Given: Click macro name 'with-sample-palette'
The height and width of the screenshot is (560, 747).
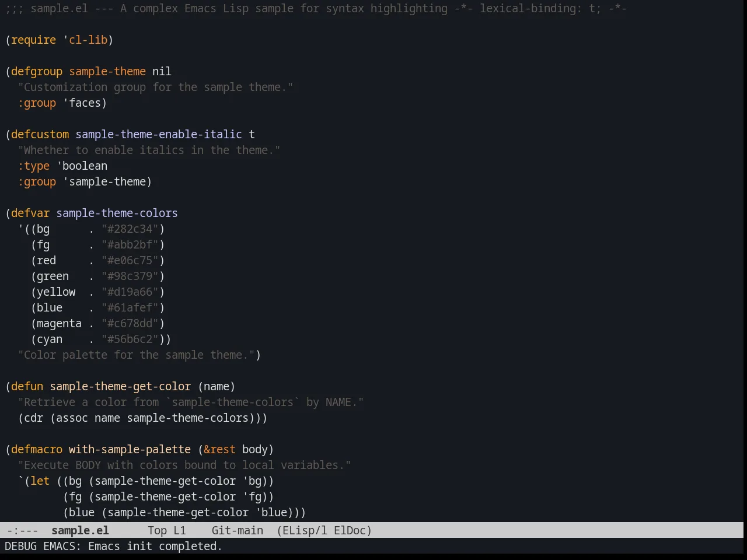Looking at the screenshot, I should coord(130,449).
